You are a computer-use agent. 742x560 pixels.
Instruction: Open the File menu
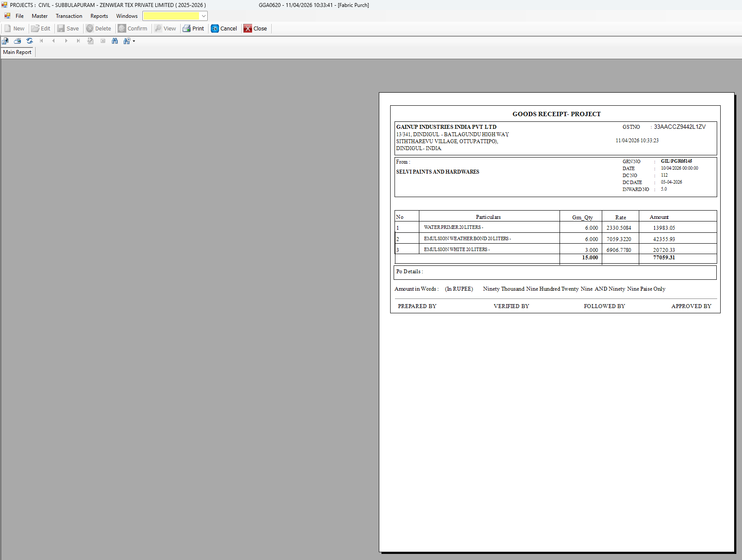click(20, 16)
